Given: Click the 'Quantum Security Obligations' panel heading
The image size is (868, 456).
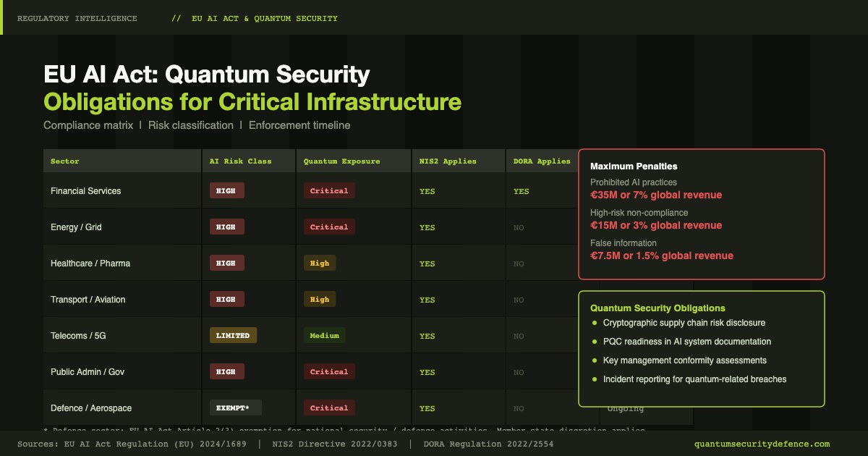Looking at the screenshot, I should pos(658,308).
